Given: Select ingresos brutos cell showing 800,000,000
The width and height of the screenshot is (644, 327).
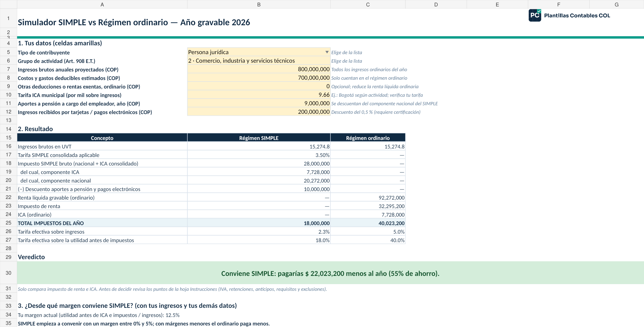Looking at the screenshot, I should (259, 69).
